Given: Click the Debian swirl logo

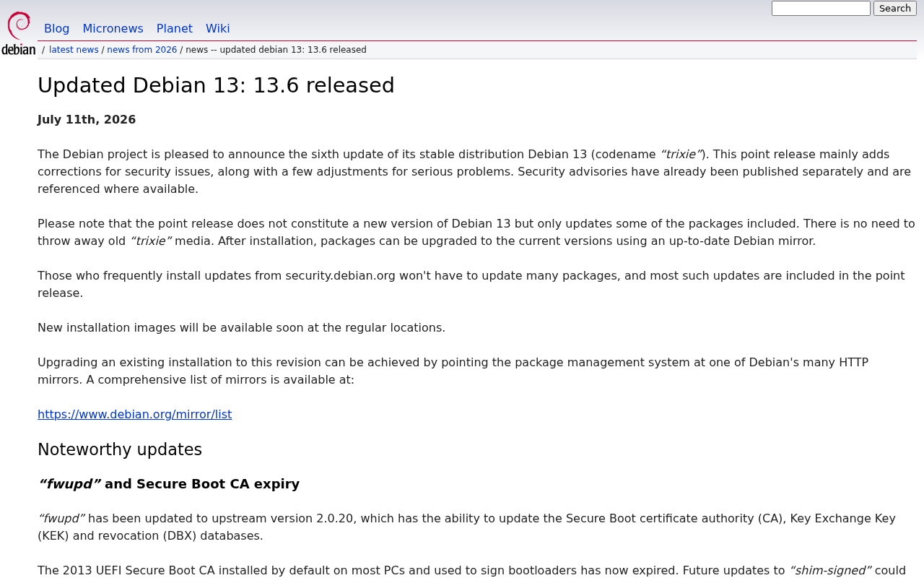Looking at the screenshot, I should pos(19,33).
